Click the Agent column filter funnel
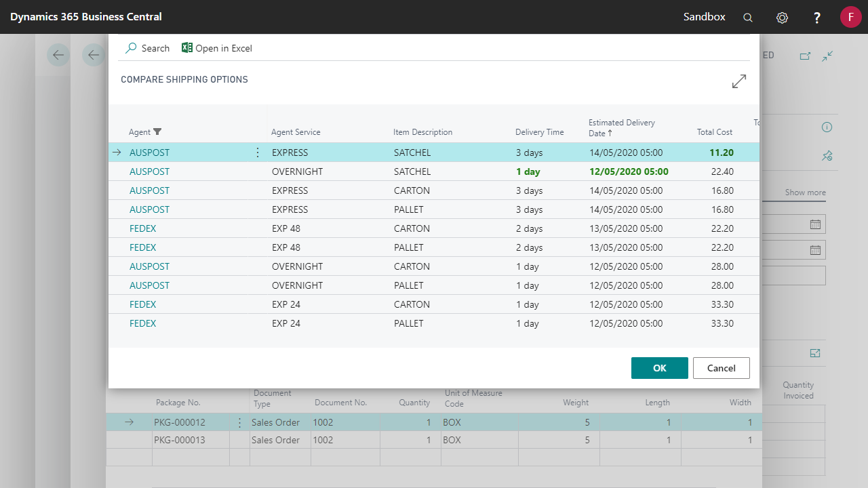 point(158,131)
